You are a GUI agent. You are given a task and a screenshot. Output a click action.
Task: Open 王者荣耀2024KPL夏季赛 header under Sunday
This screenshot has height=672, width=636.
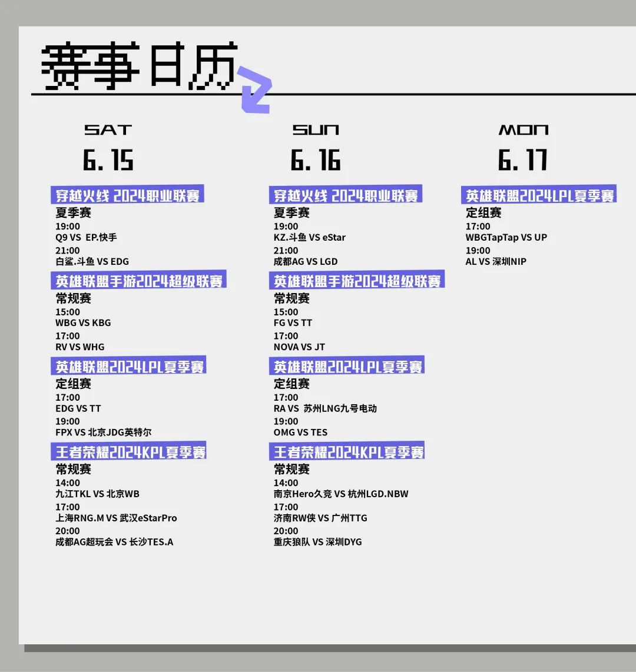(347, 451)
